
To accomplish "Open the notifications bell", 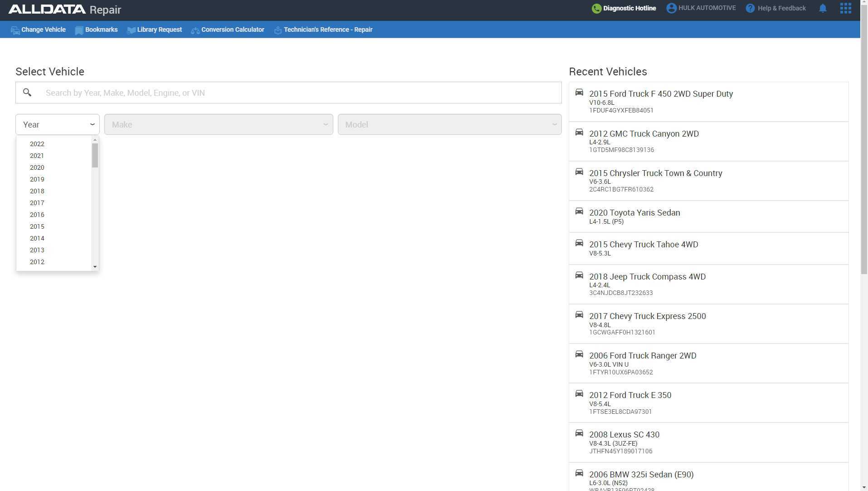I will coord(823,9).
